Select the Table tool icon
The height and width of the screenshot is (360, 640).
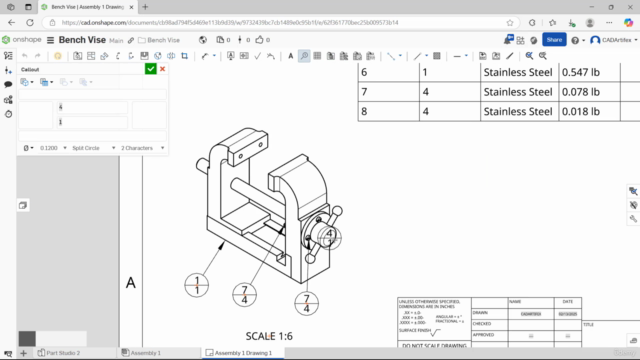[317, 56]
